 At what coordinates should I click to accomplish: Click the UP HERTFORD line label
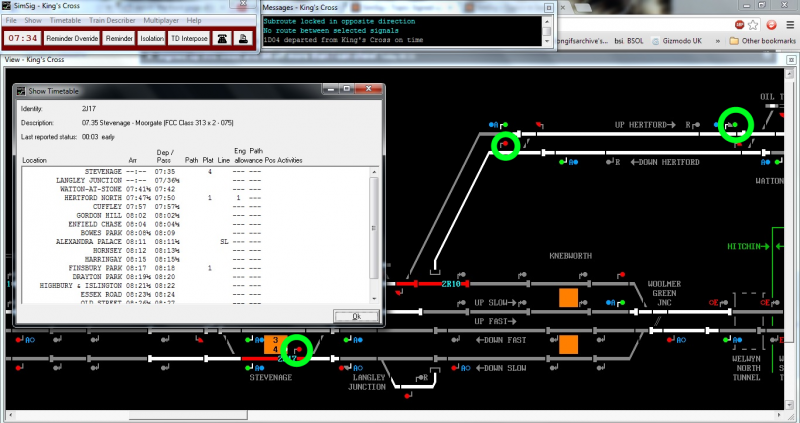(x=645, y=125)
